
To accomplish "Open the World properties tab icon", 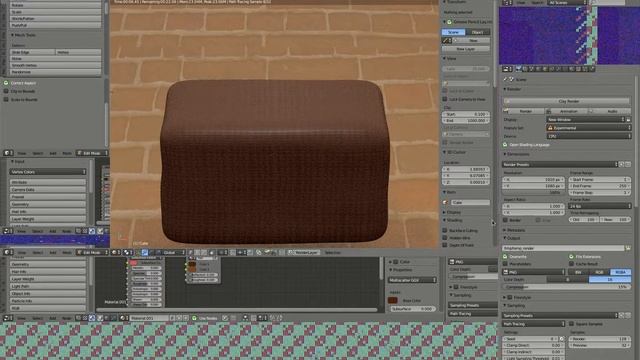I will point(538,69).
